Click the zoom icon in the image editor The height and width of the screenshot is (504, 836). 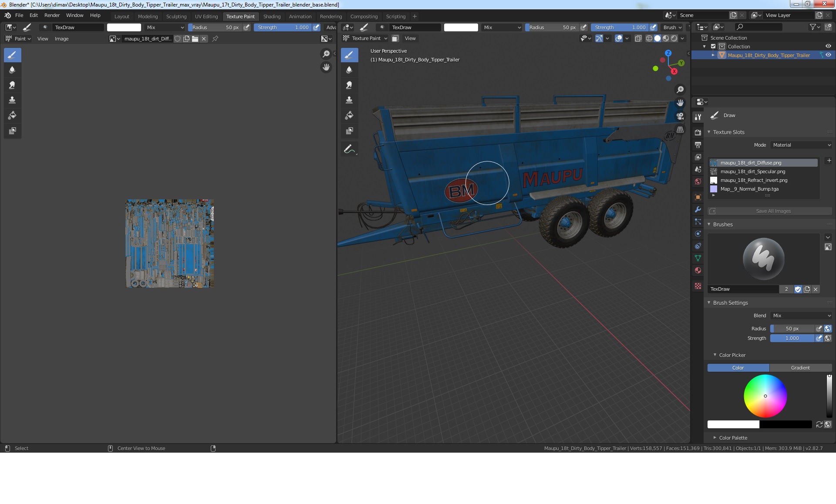pyautogui.click(x=326, y=54)
